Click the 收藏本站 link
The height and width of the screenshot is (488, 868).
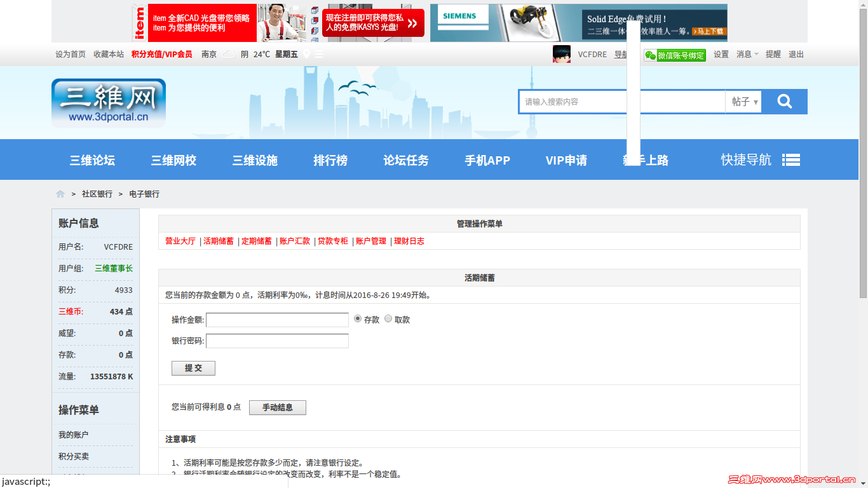[x=109, y=55]
